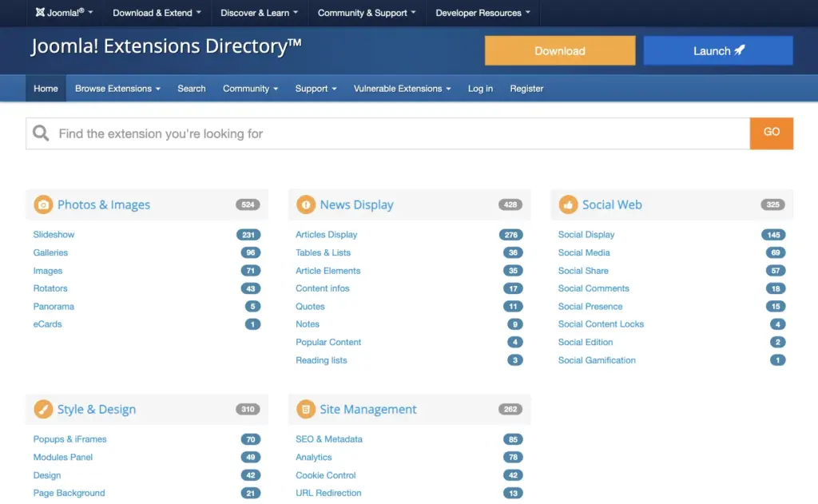Open Social Display subcategory

point(586,235)
